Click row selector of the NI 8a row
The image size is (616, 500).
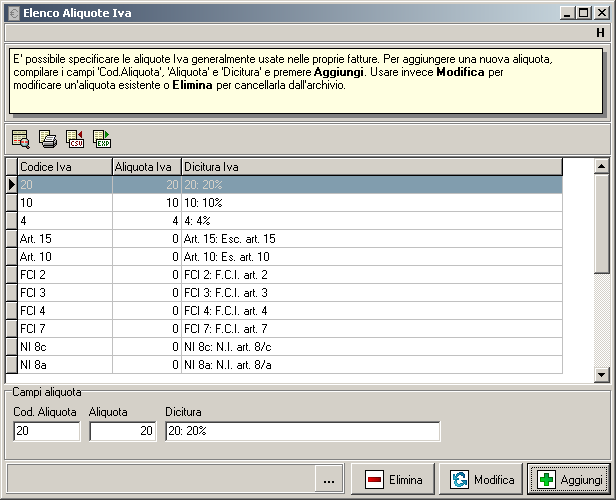[x=12, y=365]
